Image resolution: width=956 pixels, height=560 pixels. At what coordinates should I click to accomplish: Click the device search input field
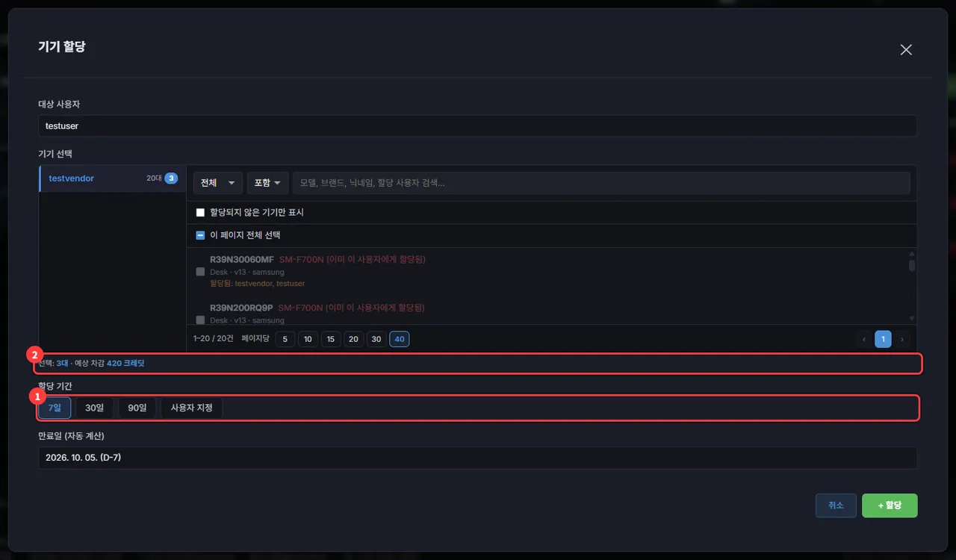[601, 183]
